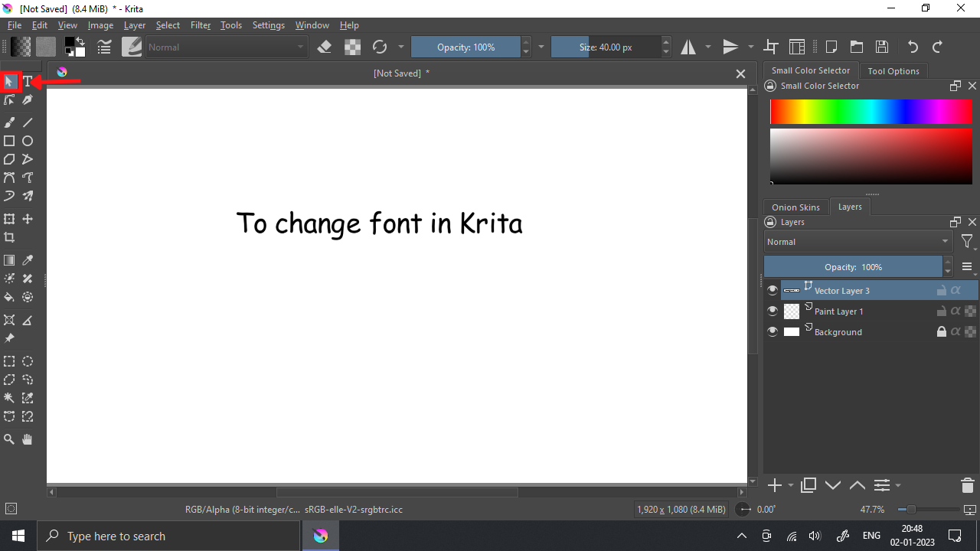Open the Fill Patterns chooser in toolbar
The width and height of the screenshot is (980, 551).
tap(46, 47)
